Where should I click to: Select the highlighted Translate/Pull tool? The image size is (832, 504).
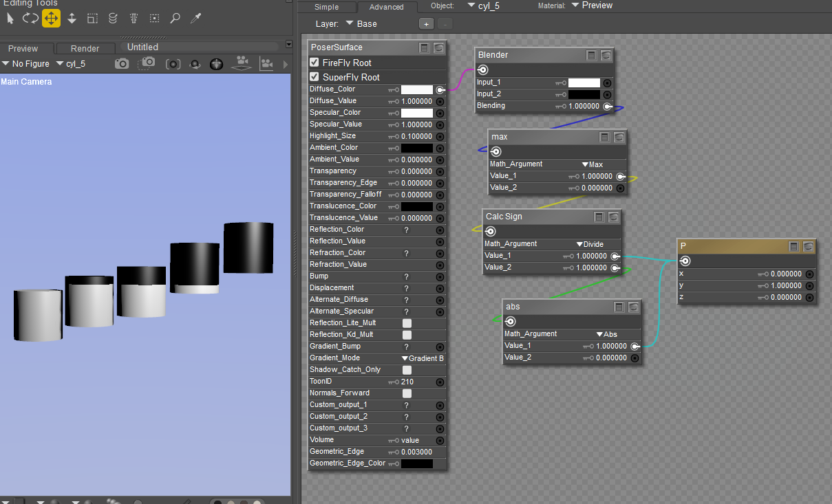[x=51, y=19]
